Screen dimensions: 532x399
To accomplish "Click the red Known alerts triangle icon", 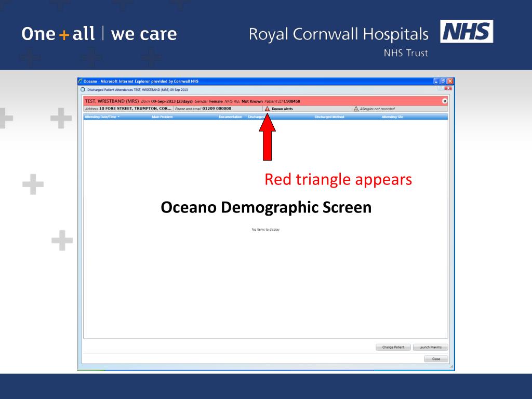I will point(267,109).
